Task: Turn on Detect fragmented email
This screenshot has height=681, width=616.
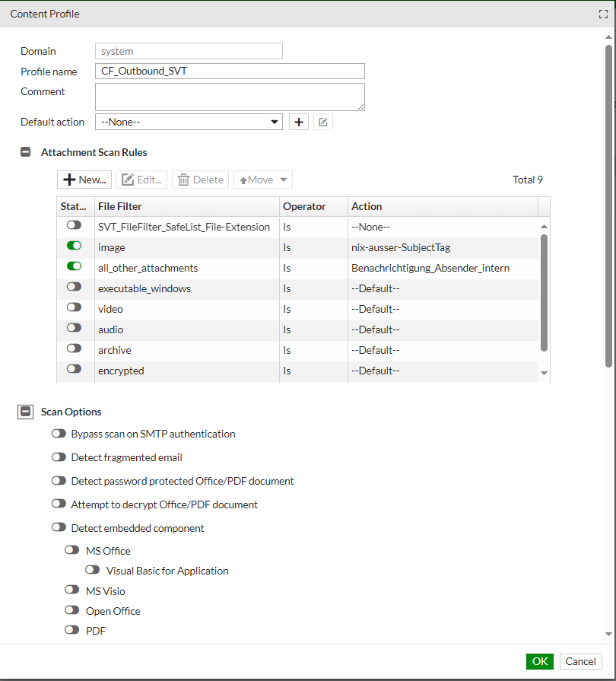Action: (x=59, y=457)
